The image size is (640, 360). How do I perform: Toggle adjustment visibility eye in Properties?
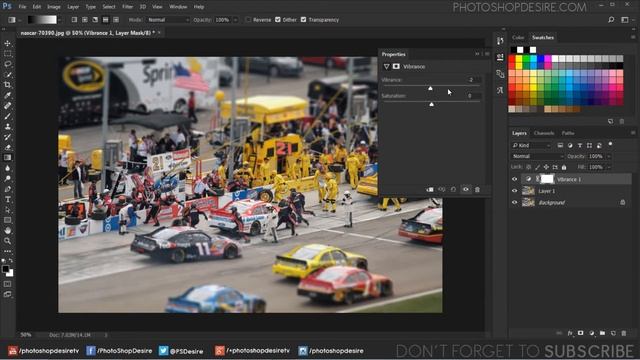coord(466,189)
